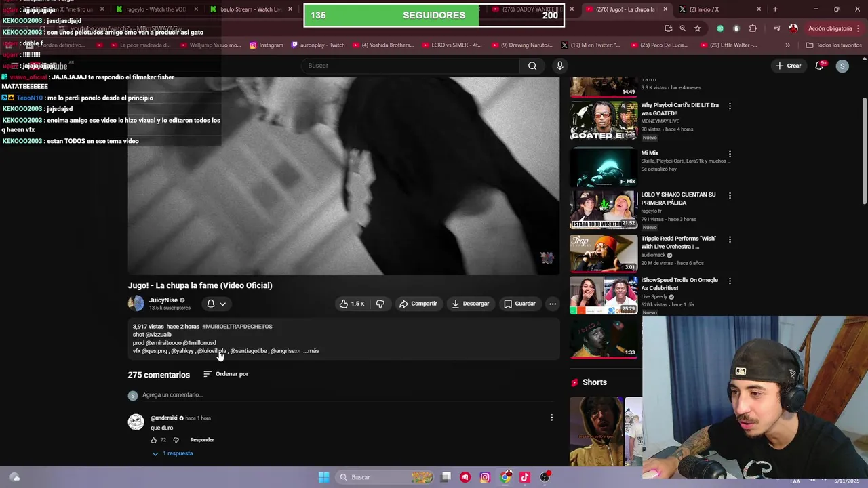868x488 pixels.
Task: Click the YouTube search input field
Action: tap(410, 66)
